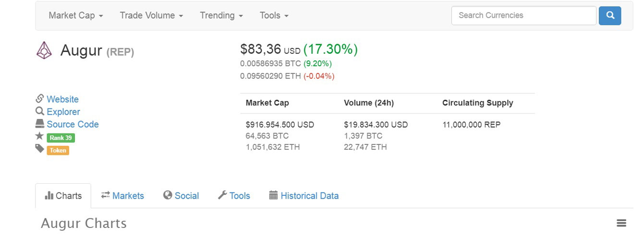The image size is (644, 238).
Task: Click the magnifier icon beside Explorer
Action: (40, 111)
